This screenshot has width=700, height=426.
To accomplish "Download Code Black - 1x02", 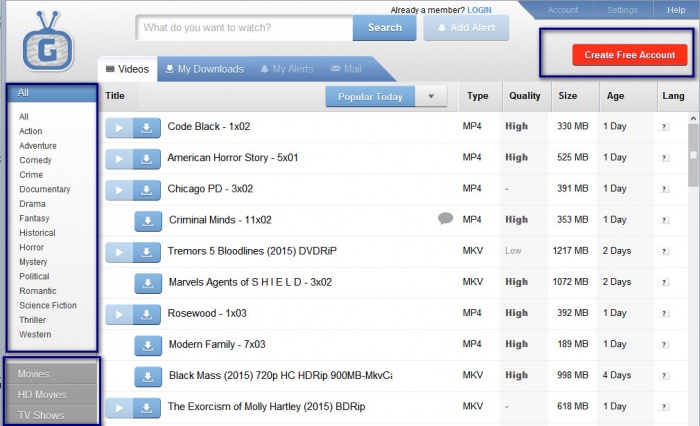I will click(146, 128).
